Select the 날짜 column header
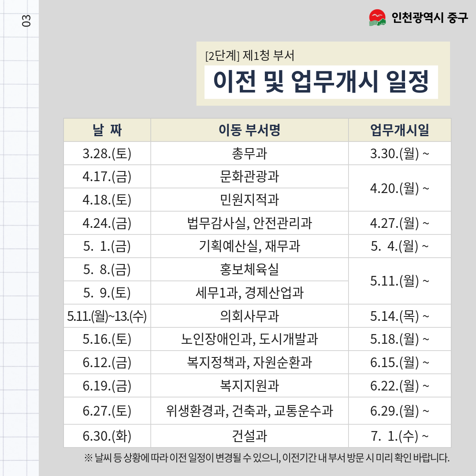 pyautogui.click(x=107, y=130)
